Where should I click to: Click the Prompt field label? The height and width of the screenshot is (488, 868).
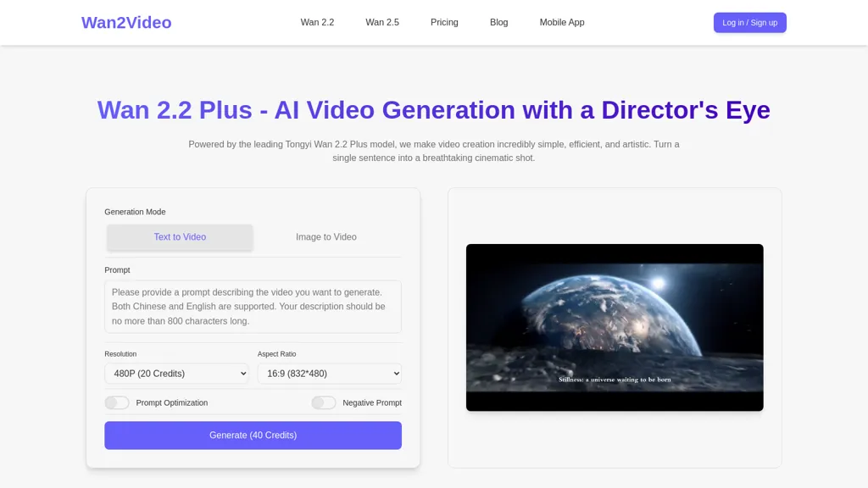point(117,270)
